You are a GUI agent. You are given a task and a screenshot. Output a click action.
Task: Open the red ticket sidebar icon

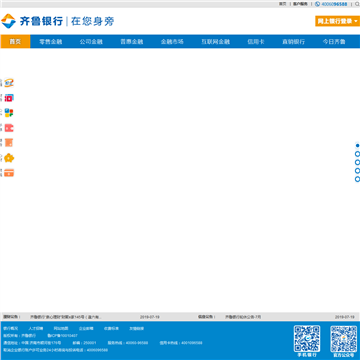[x=9, y=98]
